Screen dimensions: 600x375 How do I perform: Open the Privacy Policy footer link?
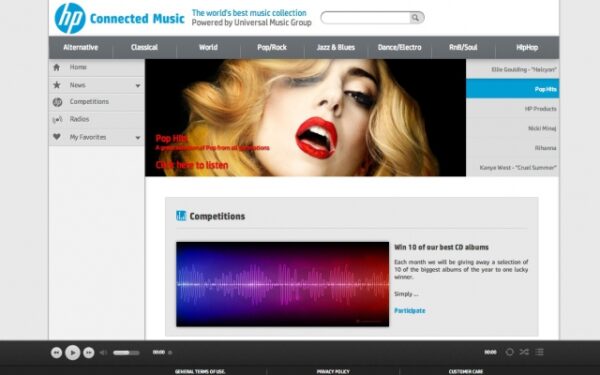tap(333, 371)
